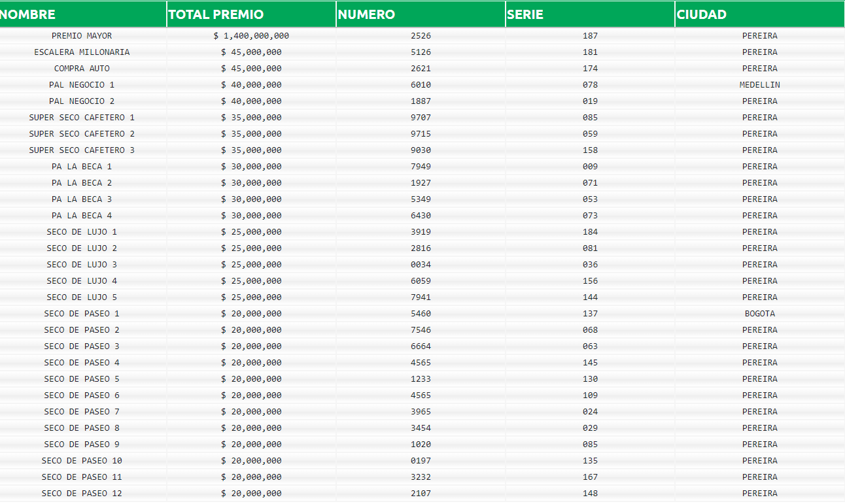Select the NUMERO column header
This screenshot has width=845, height=504.
pos(367,14)
